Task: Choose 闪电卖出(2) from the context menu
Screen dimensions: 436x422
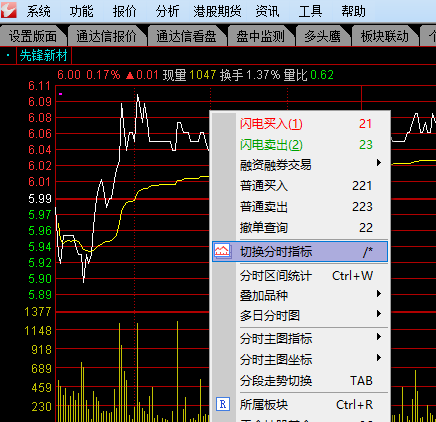Action: click(x=301, y=145)
